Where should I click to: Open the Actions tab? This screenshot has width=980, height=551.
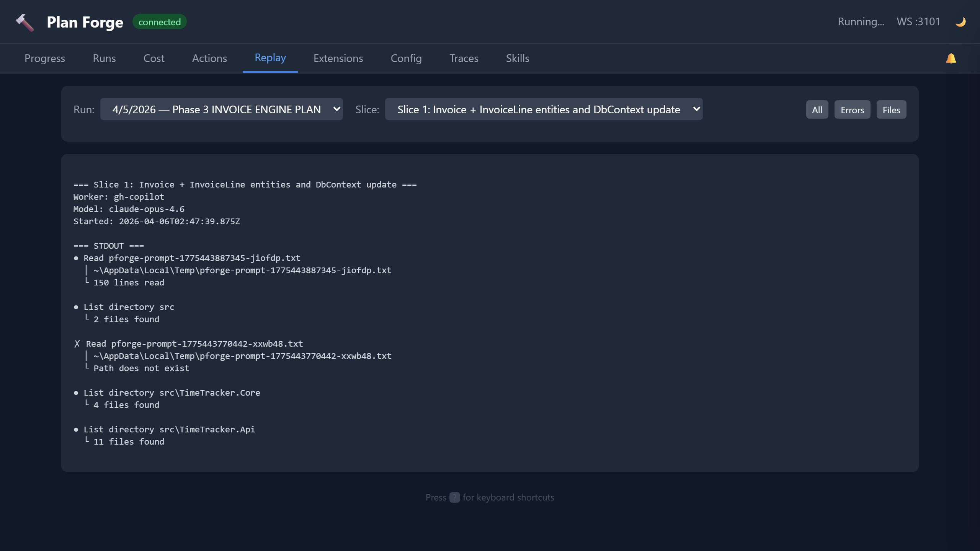[x=209, y=59]
